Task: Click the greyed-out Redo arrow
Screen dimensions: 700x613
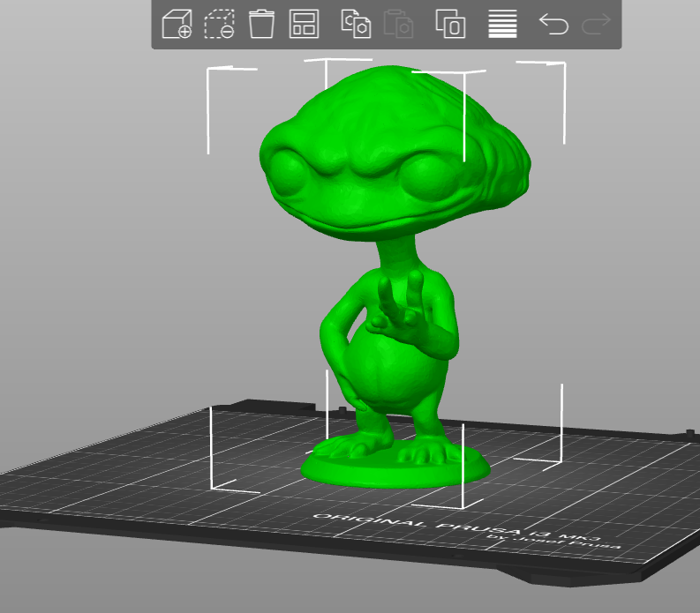Action: (596, 24)
